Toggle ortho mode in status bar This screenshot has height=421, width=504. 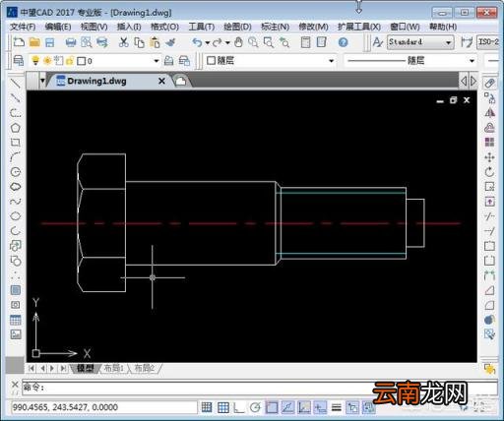(x=239, y=407)
